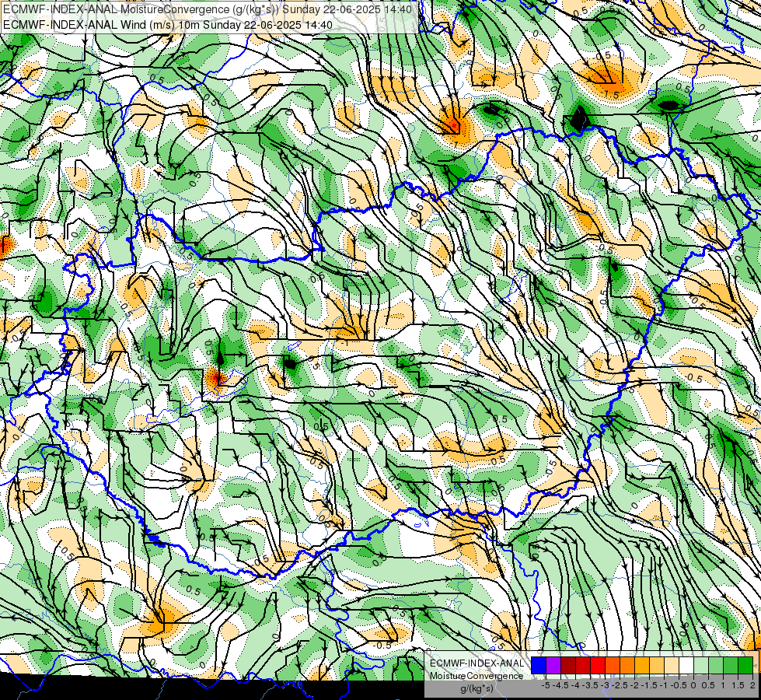The width and height of the screenshot is (761, 700).
Task: Click the MoistureConvergence title line at top
Action: pos(208,9)
